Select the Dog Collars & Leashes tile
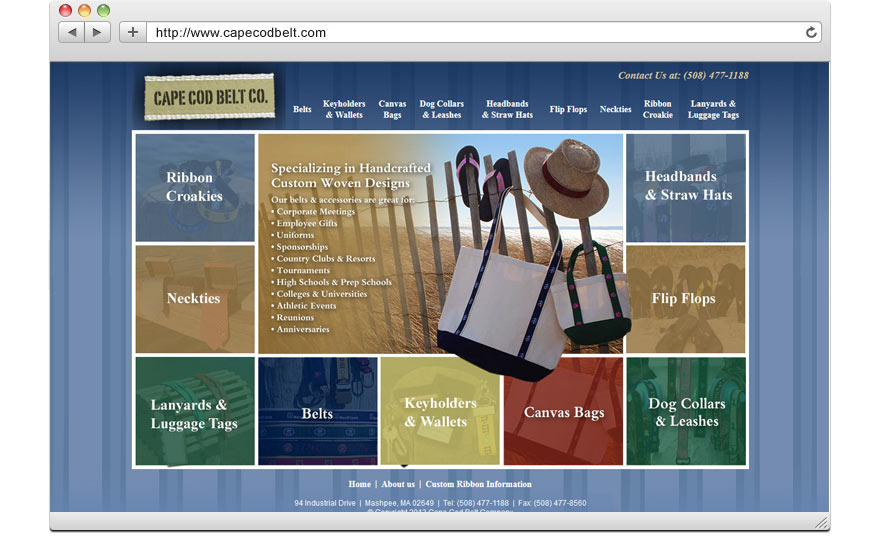 [686, 411]
